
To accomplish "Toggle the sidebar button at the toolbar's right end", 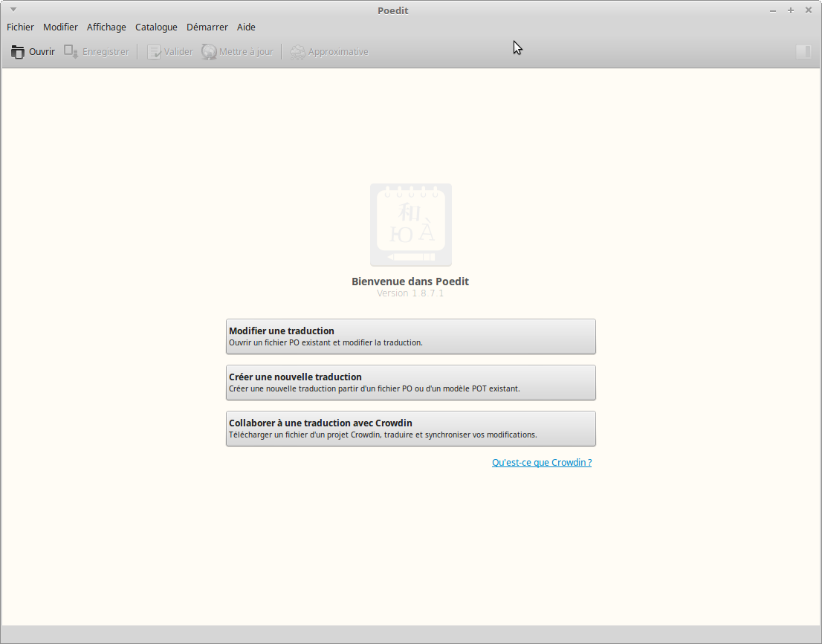I will [x=803, y=52].
